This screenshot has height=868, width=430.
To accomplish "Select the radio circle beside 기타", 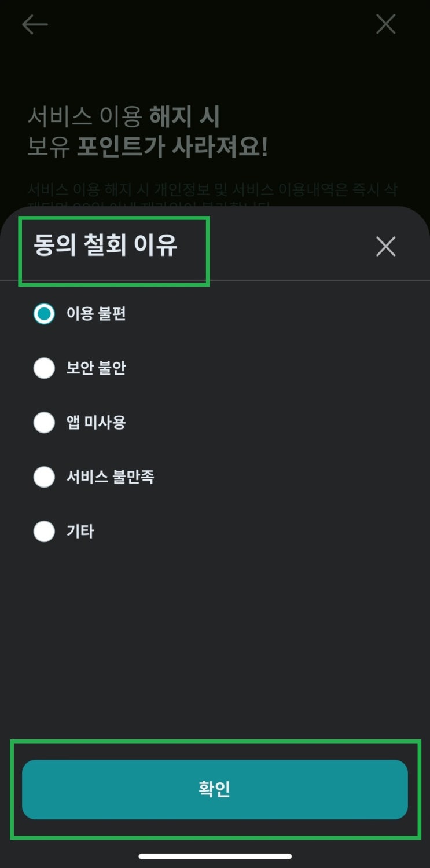I will pyautogui.click(x=44, y=532).
